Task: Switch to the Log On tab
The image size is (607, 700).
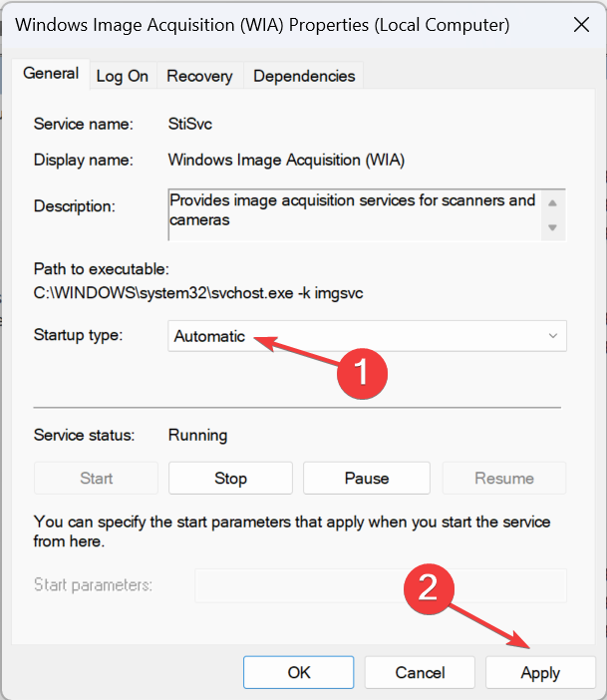Action: (x=123, y=76)
